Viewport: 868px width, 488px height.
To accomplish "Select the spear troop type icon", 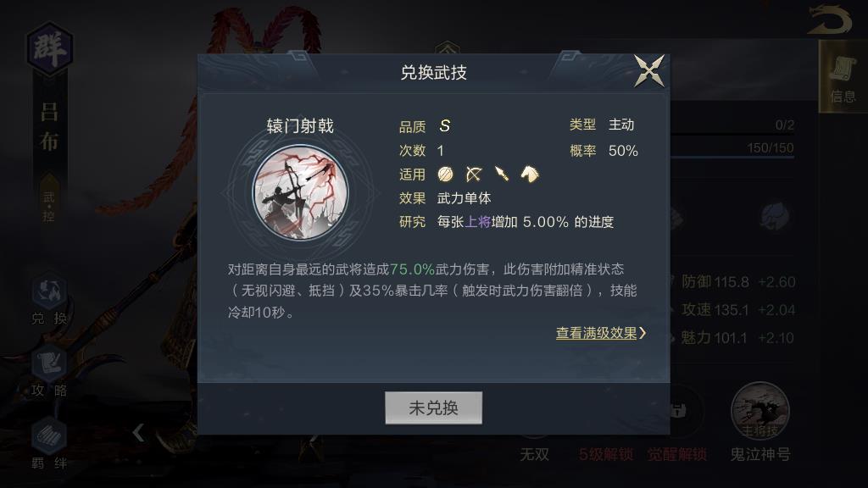I will [502, 175].
